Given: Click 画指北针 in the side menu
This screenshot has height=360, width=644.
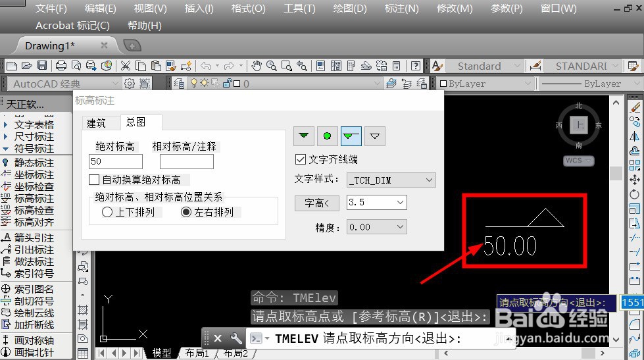Looking at the screenshot, I should coord(34,352).
